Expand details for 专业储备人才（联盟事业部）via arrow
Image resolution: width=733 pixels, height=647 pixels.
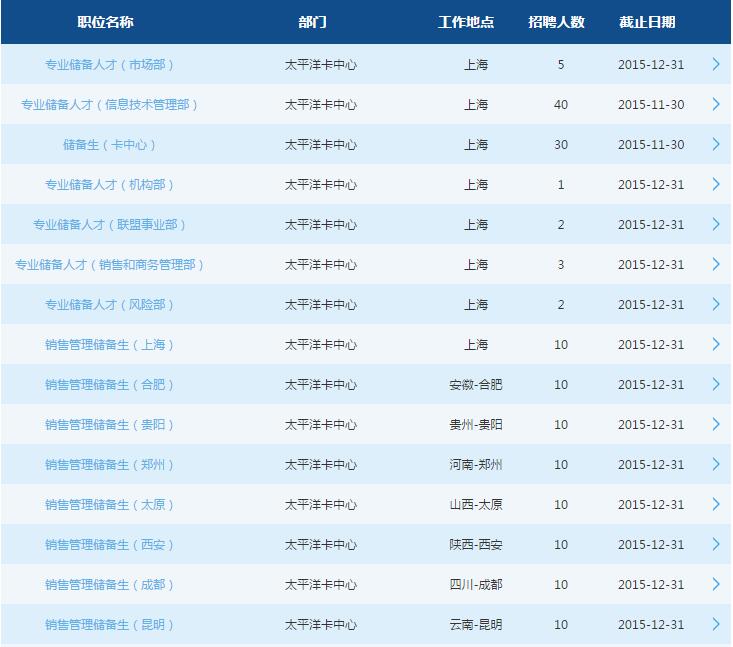pyautogui.click(x=716, y=224)
